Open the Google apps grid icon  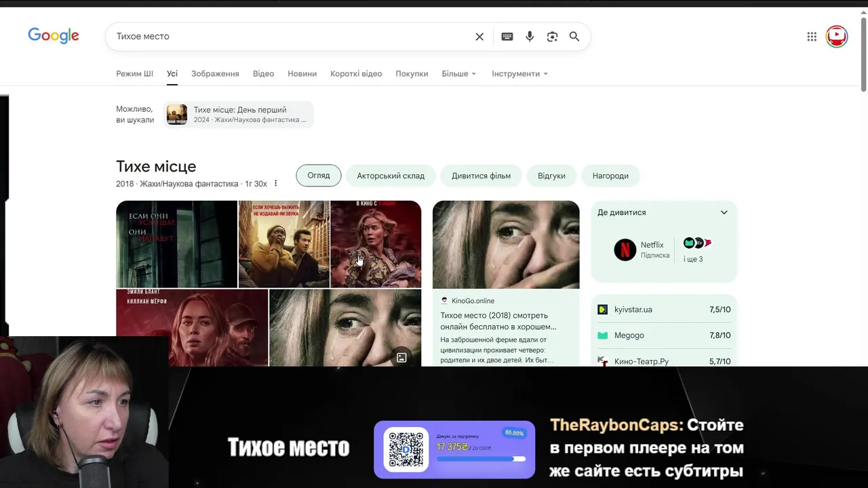tap(812, 37)
